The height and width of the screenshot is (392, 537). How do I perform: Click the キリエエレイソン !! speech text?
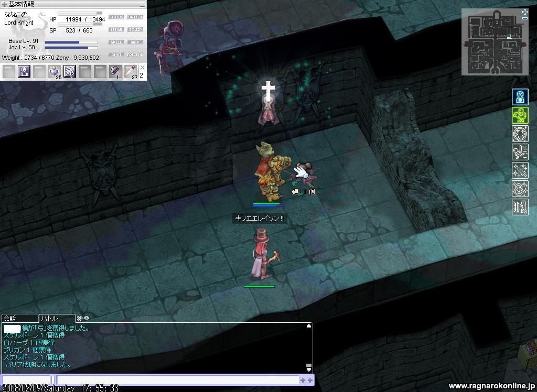point(259,219)
